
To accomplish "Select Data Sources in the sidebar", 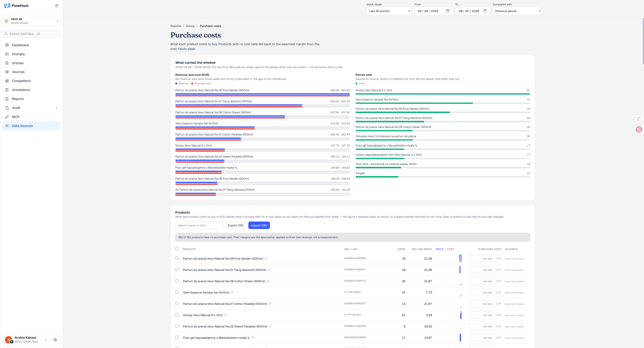I will (x=31, y=126).
